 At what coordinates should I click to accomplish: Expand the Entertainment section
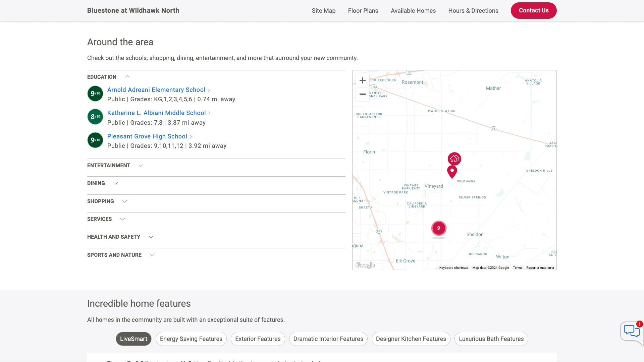[x=140, y=165]
